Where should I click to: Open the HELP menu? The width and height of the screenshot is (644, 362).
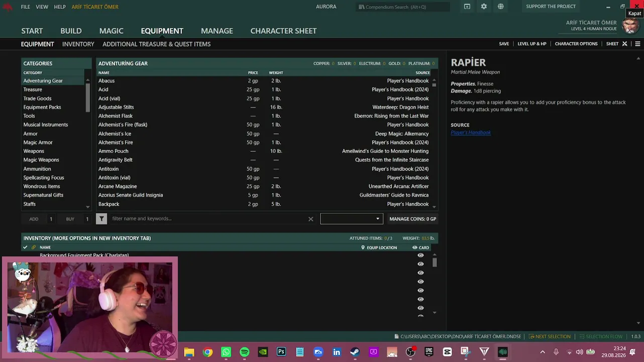[x=60, y=7]
